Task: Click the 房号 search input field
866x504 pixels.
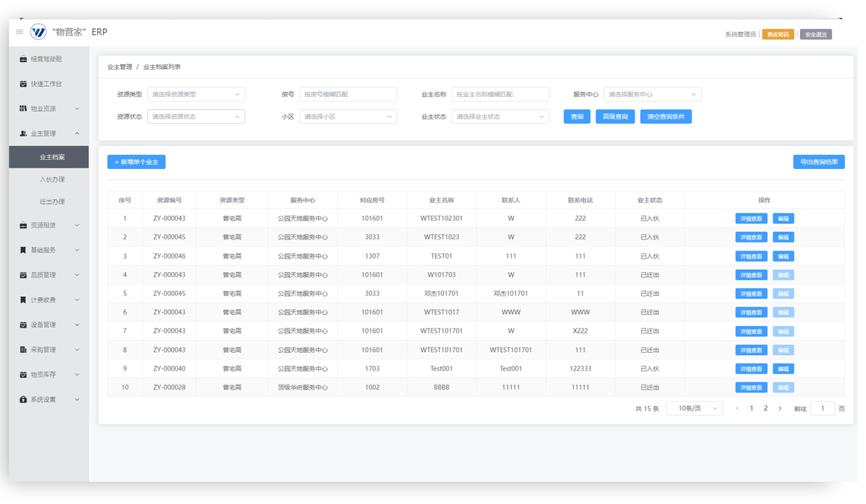Action: [x=348, y=95]
